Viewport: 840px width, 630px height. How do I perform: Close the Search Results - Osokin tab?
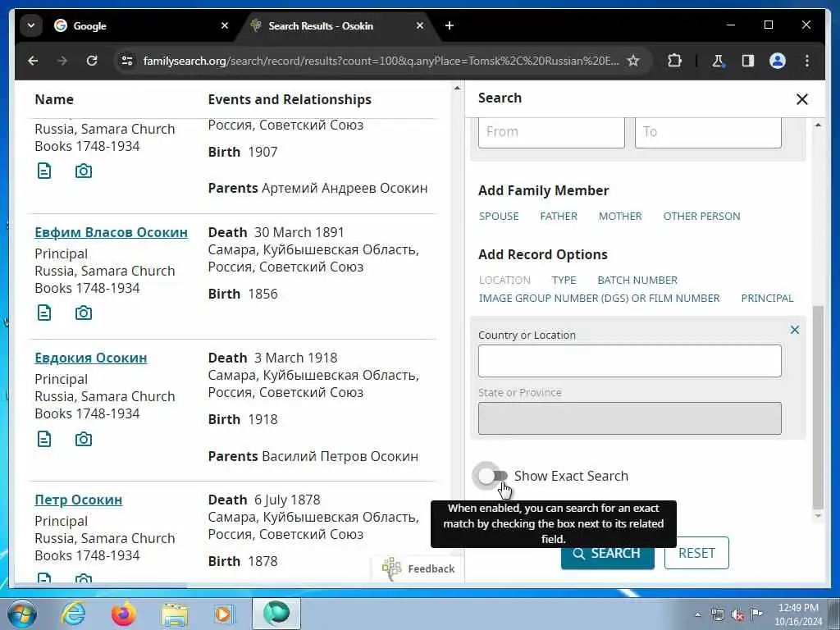(x=420, y=25)
